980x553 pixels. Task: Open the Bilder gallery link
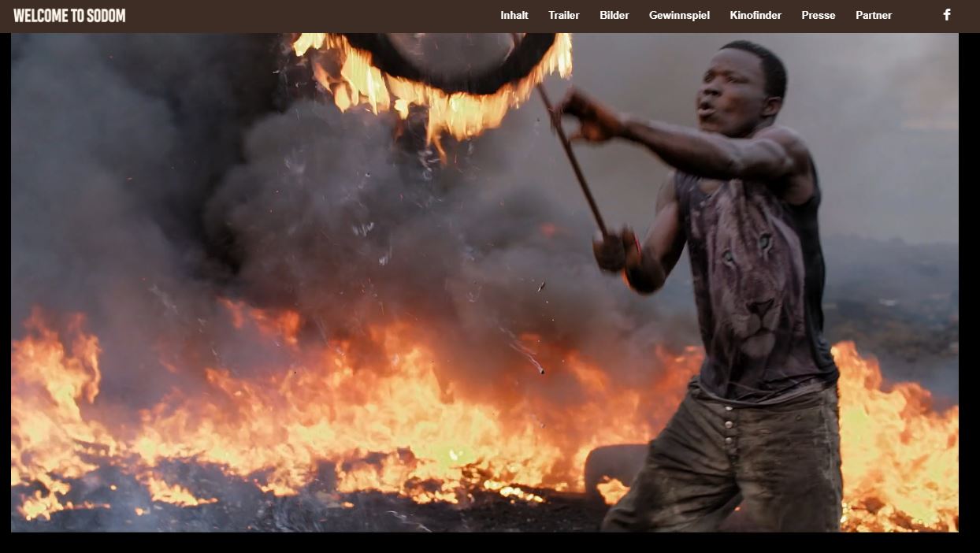click(x=614, y=15)
